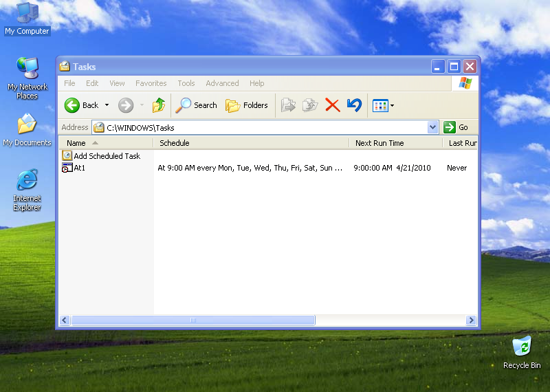This screenshot has width=550, height=392.
Task: Click the red Delete X icon
Action: click(x=333, y=105)
